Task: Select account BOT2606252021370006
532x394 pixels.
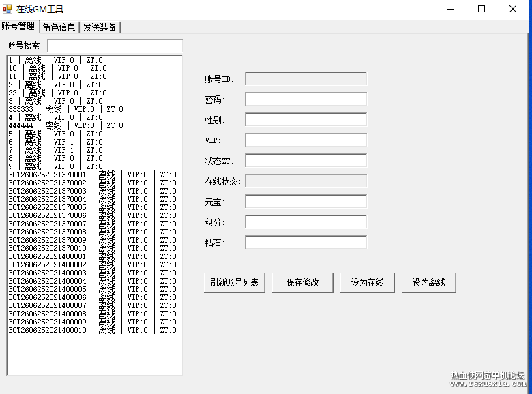Action: [94, 215]
